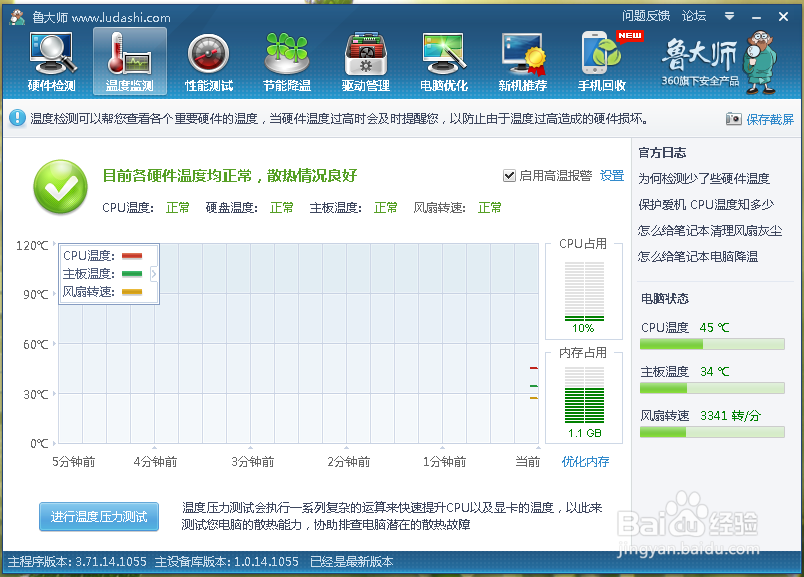
Task: Open article 怎么给笔记本电脑降温
Action: tap(698, 256)
